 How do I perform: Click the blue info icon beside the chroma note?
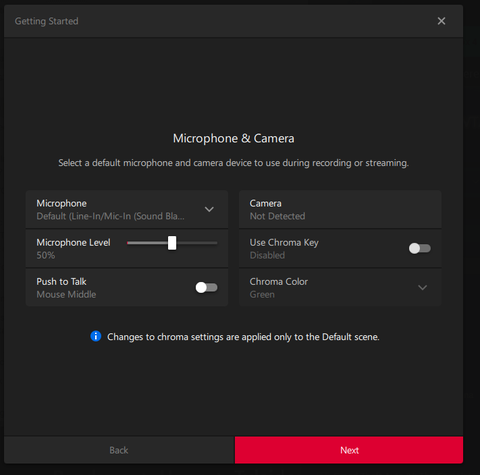(x=96, y=336)
